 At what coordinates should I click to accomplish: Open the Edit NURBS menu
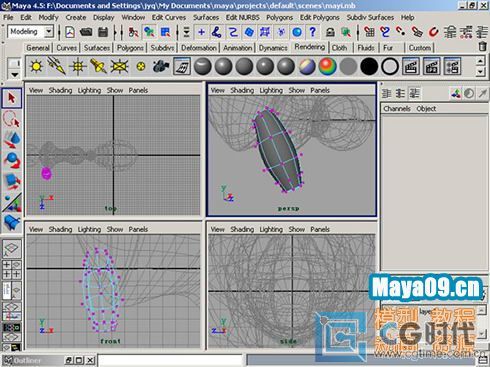(x=242, y=17)
